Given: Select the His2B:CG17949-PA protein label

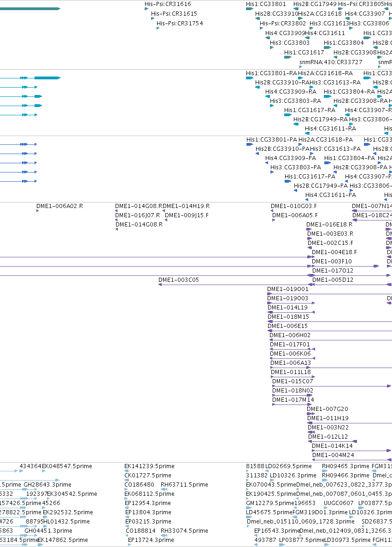Looking at the screenshot, I should [x=321, y=186].
